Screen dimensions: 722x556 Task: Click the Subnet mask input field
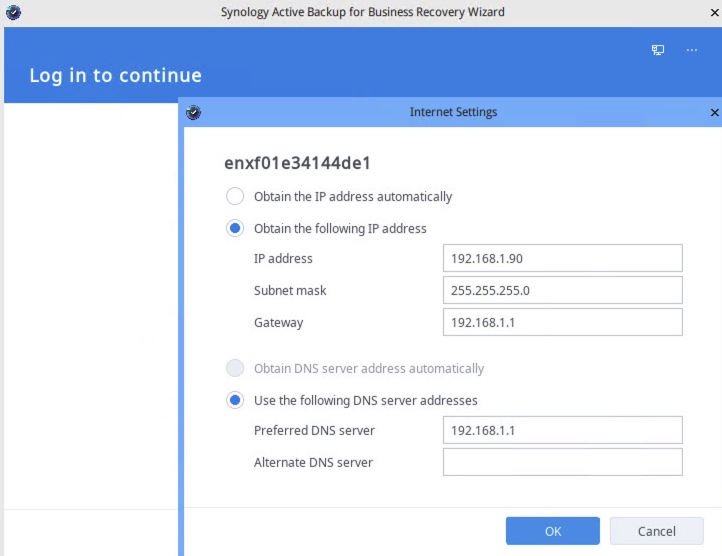click(x=563, y=290)
